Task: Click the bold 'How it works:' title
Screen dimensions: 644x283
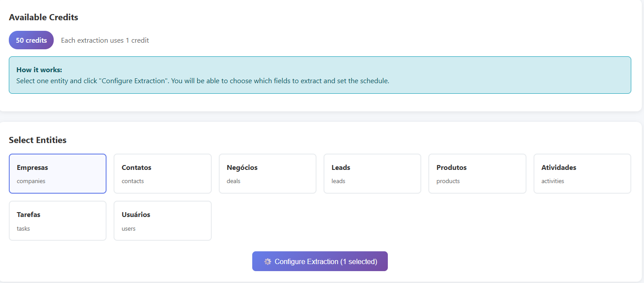Action: (x=39, y=70)
